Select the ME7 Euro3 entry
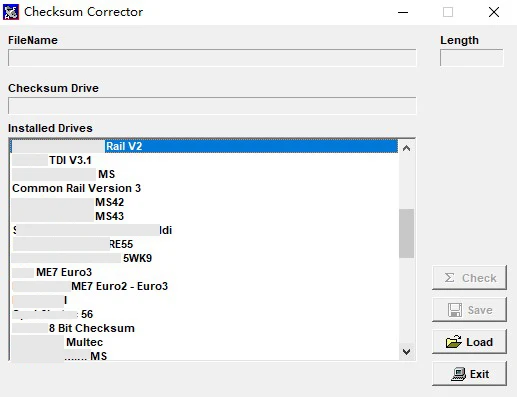This screenshot has height=397, width=517. 204,272
